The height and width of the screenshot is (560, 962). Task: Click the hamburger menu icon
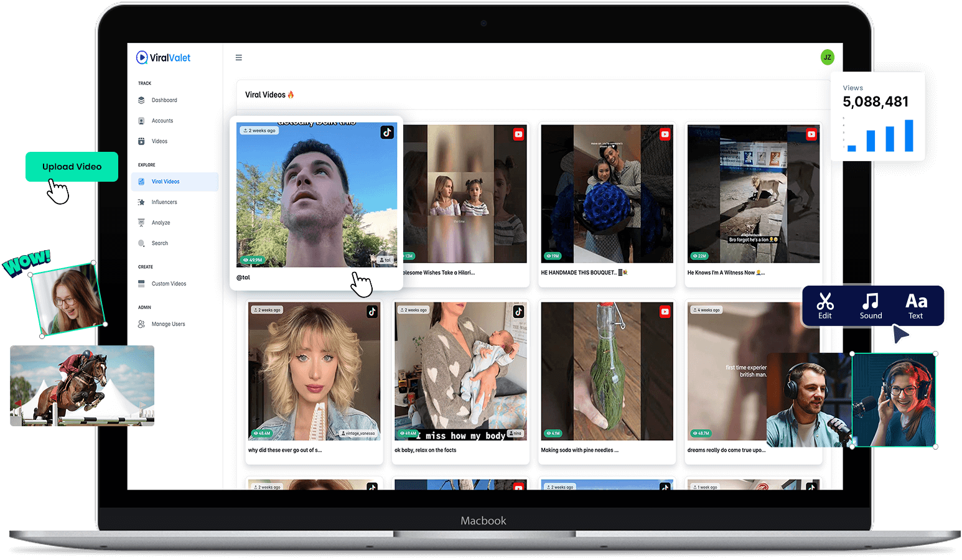238,58
